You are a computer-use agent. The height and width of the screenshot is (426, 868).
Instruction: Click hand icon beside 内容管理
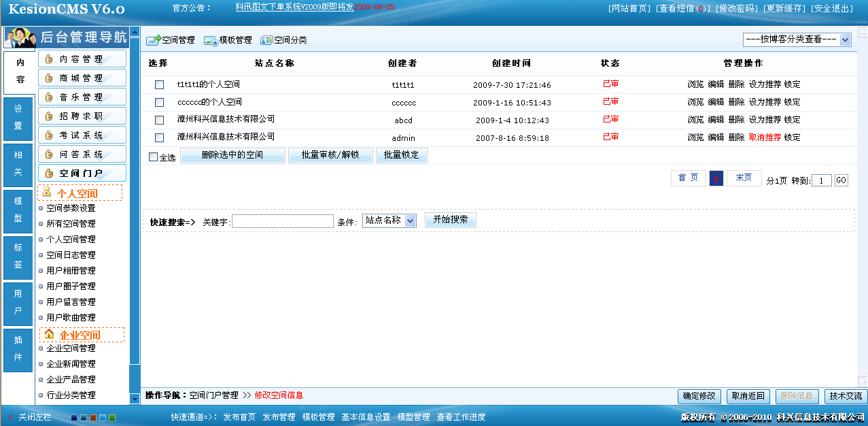[x=49, y=59]
